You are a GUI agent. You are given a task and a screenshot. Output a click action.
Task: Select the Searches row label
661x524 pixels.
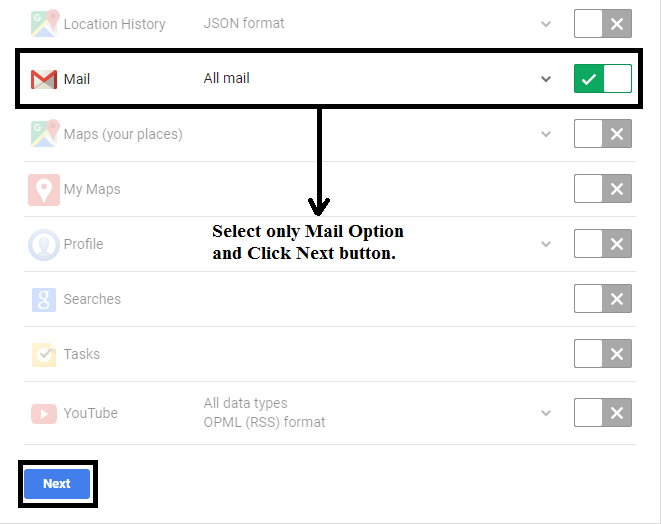pos(92,299)
